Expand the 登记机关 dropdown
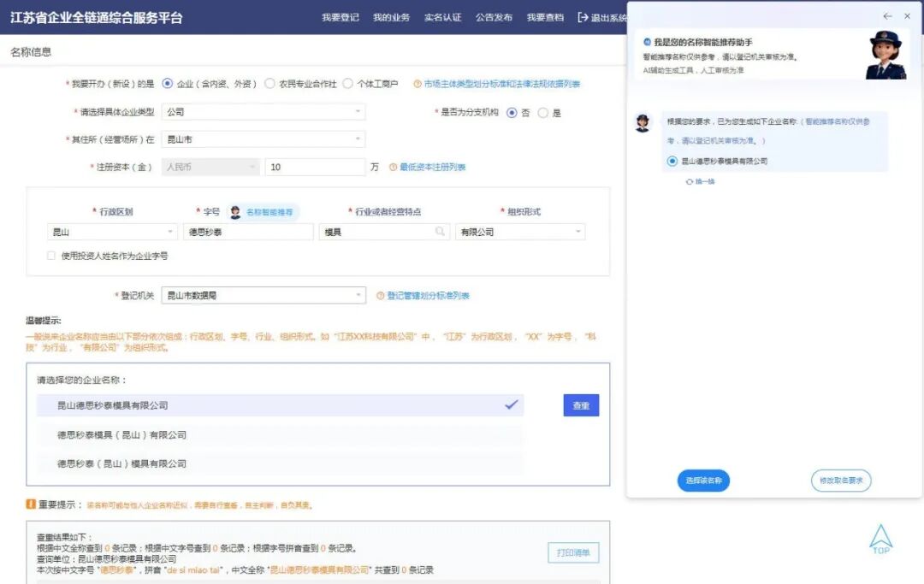The height and width of the screenshot is (584, 924). pyautogui.click(x=263, y=296)
